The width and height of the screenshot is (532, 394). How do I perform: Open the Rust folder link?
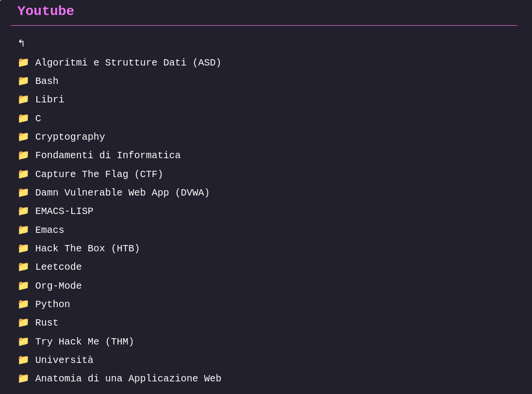47,323
